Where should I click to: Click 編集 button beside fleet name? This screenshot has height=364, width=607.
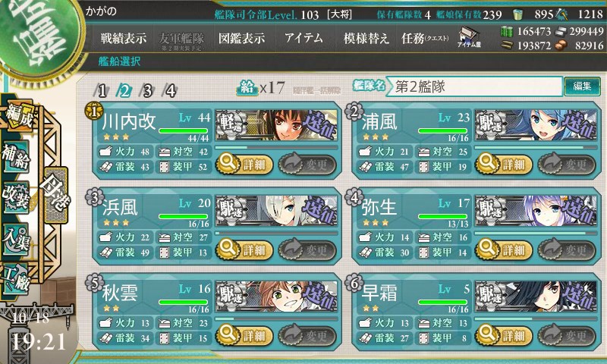(x=582, y=86)
